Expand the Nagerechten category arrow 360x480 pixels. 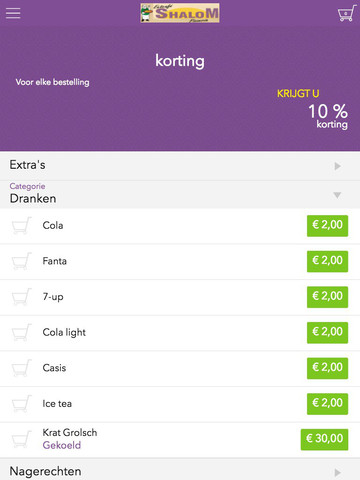(337, 472)
